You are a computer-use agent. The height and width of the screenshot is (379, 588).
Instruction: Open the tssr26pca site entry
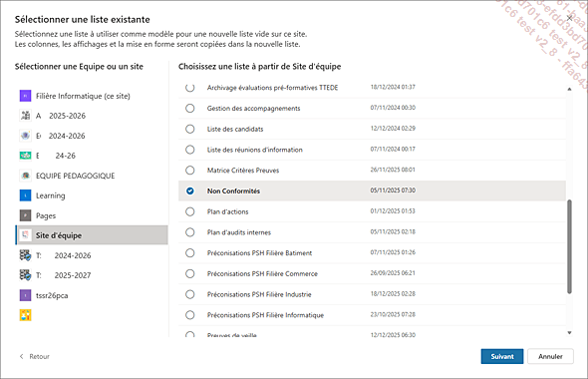[92, 295]
